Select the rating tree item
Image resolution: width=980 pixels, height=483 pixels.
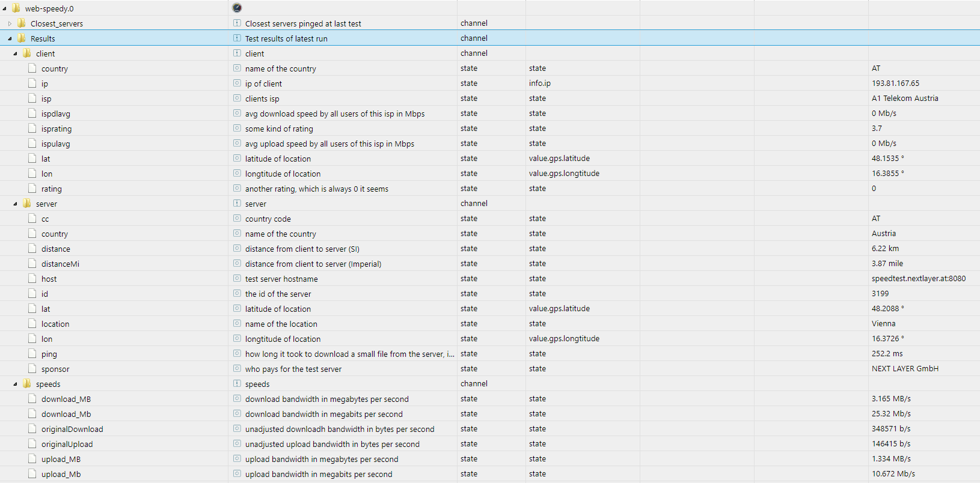pyautogui.click(x=51, y=189)
